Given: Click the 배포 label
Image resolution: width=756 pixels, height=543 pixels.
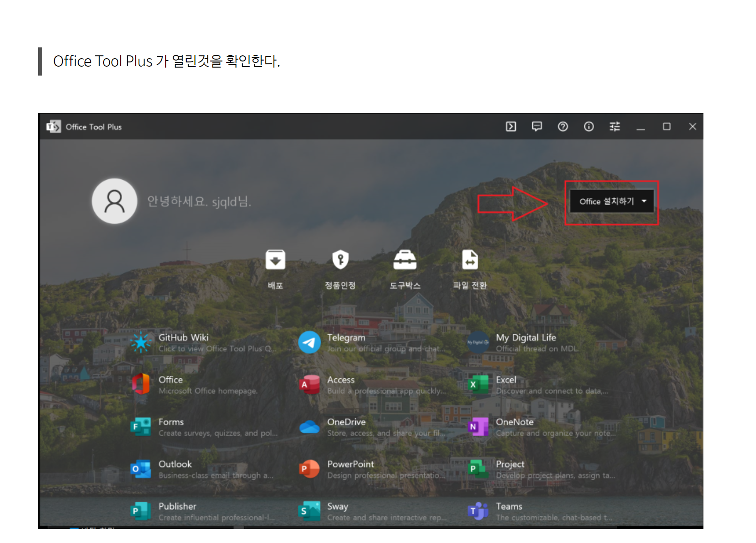Looking at the screenshot, I should click(275, 285).
